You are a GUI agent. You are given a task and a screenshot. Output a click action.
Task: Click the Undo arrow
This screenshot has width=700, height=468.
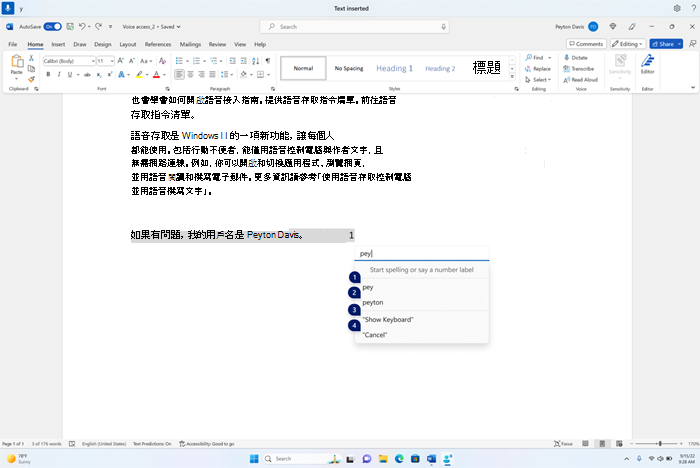pyautogui.click(x=82, y=26)
